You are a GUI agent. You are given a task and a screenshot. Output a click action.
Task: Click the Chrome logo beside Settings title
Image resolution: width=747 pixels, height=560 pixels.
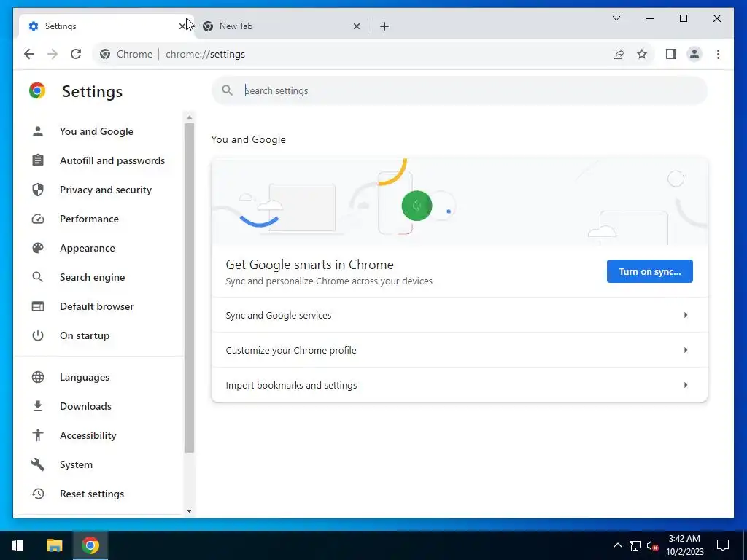tap(37, 90)
